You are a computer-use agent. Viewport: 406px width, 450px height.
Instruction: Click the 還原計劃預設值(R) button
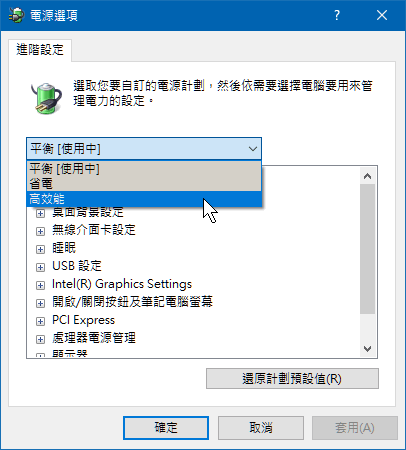click(292, 379)
